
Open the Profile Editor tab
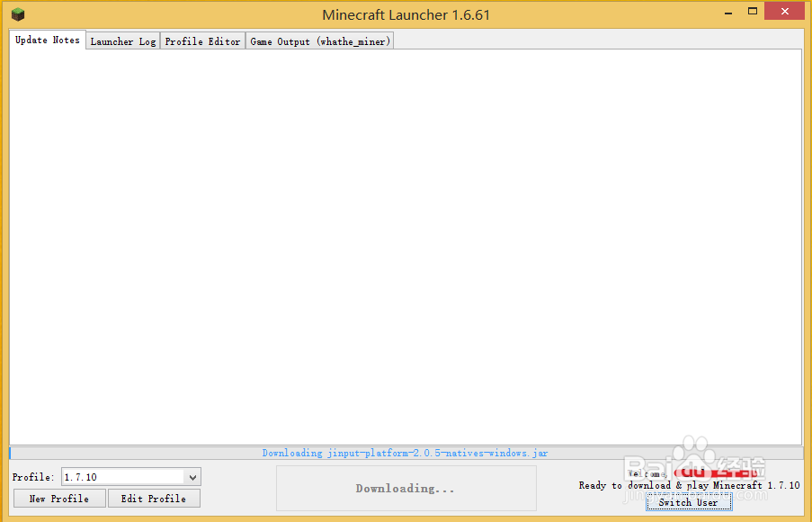(202, 41)
